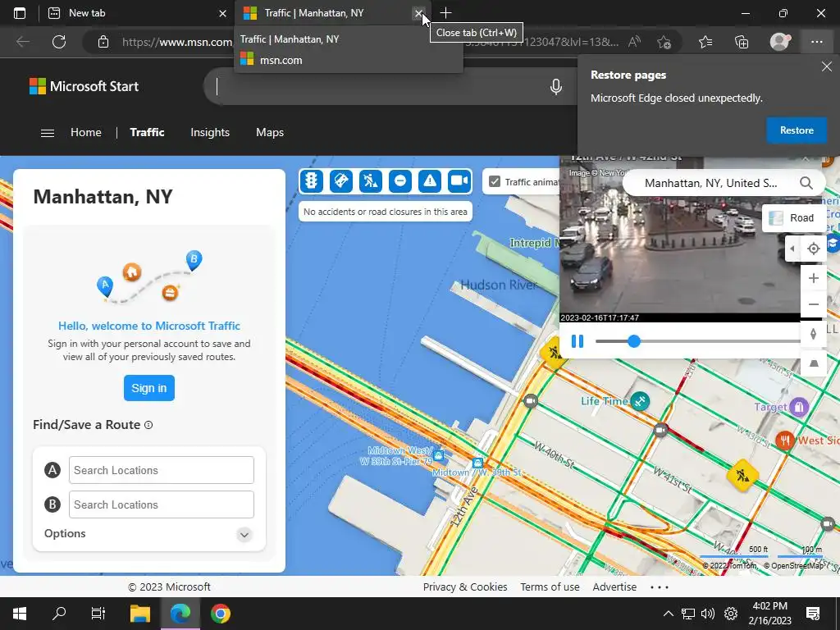The image size is (840, 630).
Task: Click route start location A field
Action: pos(162,470)
